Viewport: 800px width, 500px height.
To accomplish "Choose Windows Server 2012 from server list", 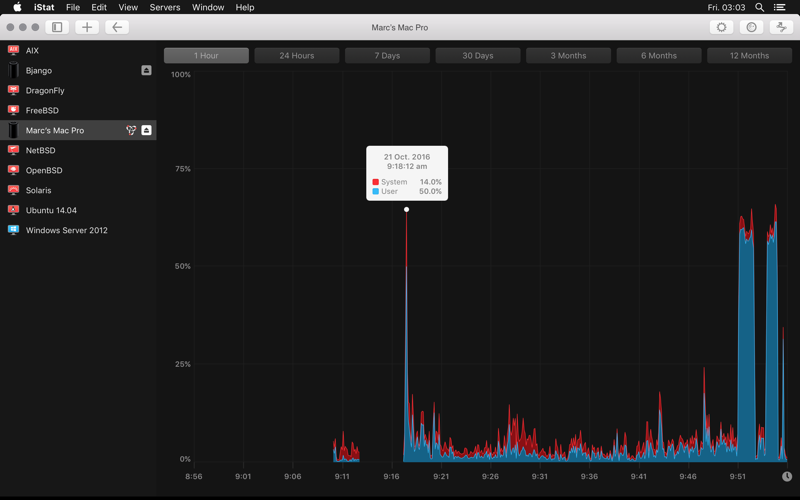I will [66, 231].
